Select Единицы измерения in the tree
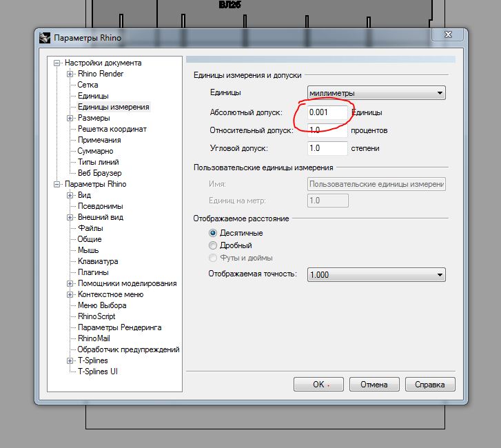 [114, 107]
